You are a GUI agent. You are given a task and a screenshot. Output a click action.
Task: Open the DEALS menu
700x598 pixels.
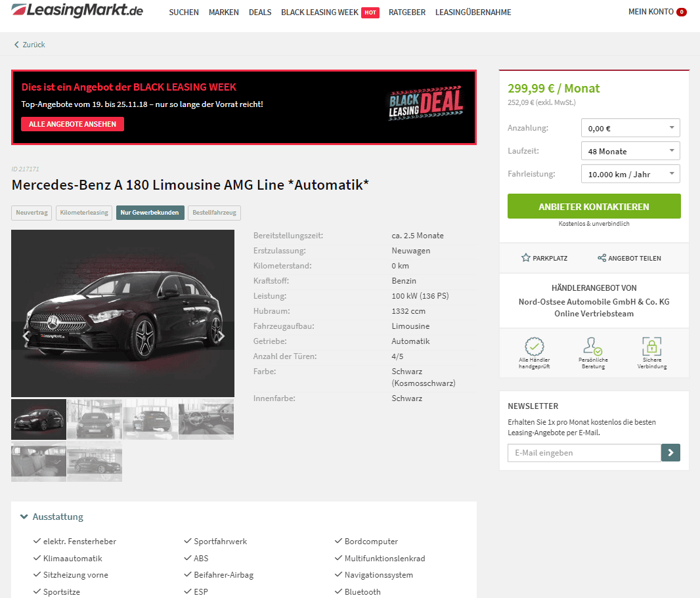tap(260, 12)
